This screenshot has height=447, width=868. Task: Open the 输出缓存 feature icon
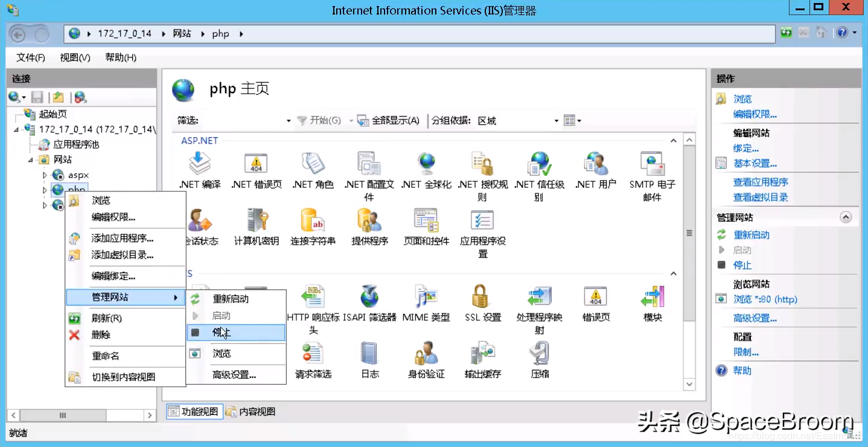pyautogui.click(x=482, y=353)
